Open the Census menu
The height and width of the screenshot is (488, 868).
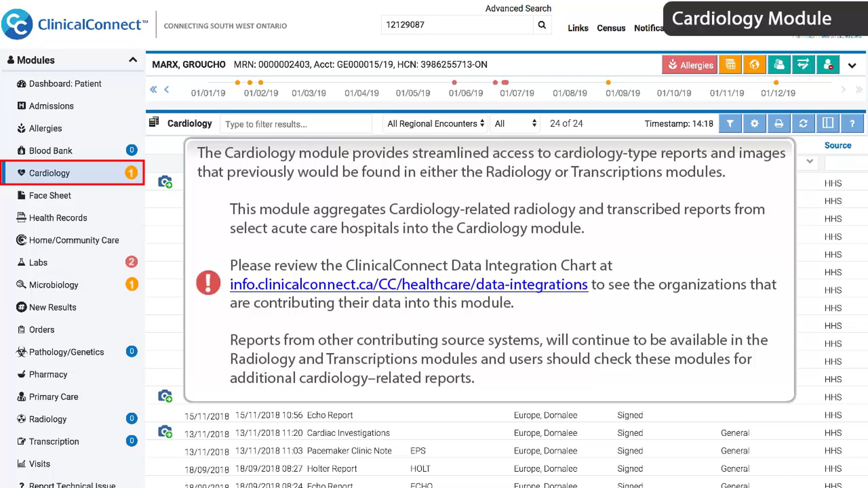coord(611,28)
